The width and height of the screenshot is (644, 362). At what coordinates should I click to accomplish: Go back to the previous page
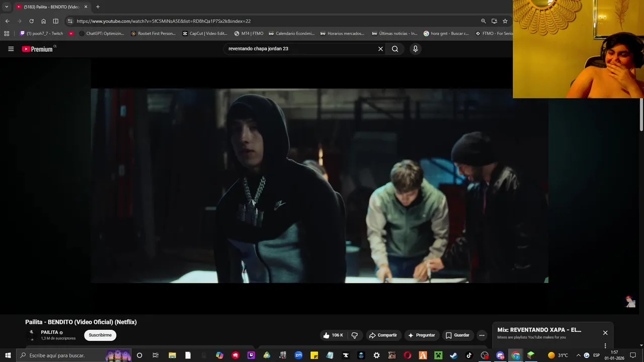[x=7, y=21]
